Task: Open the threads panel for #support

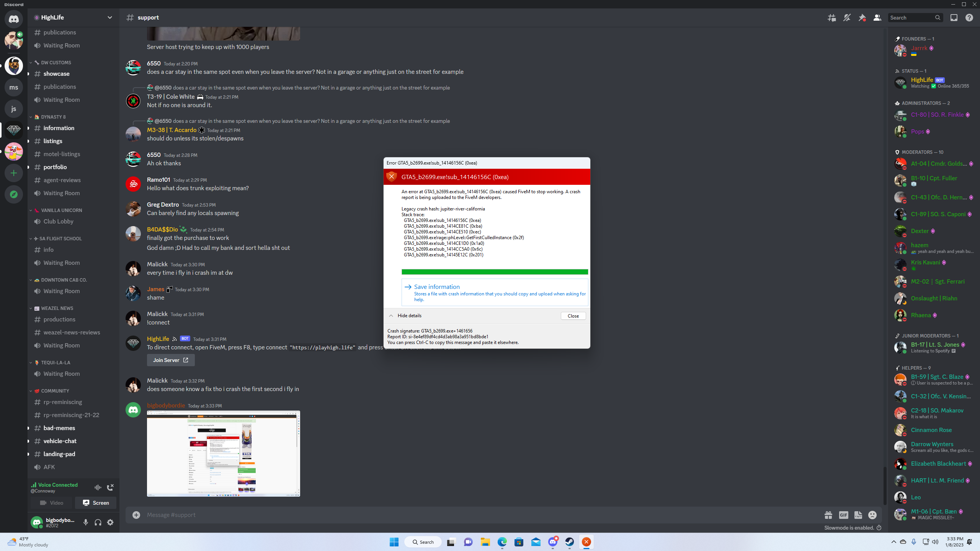Action: [x=831, y=18]
